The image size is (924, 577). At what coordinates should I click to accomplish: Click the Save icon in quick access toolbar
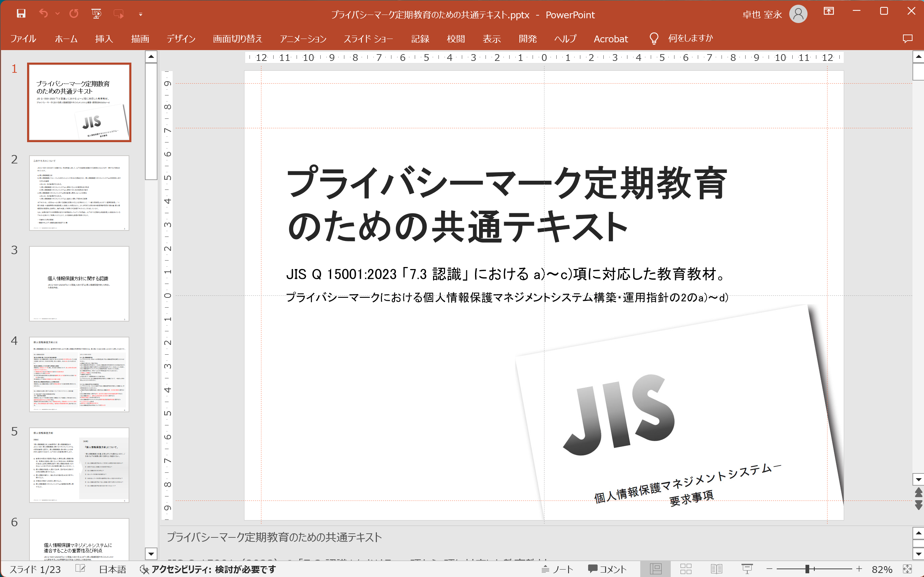21,14
